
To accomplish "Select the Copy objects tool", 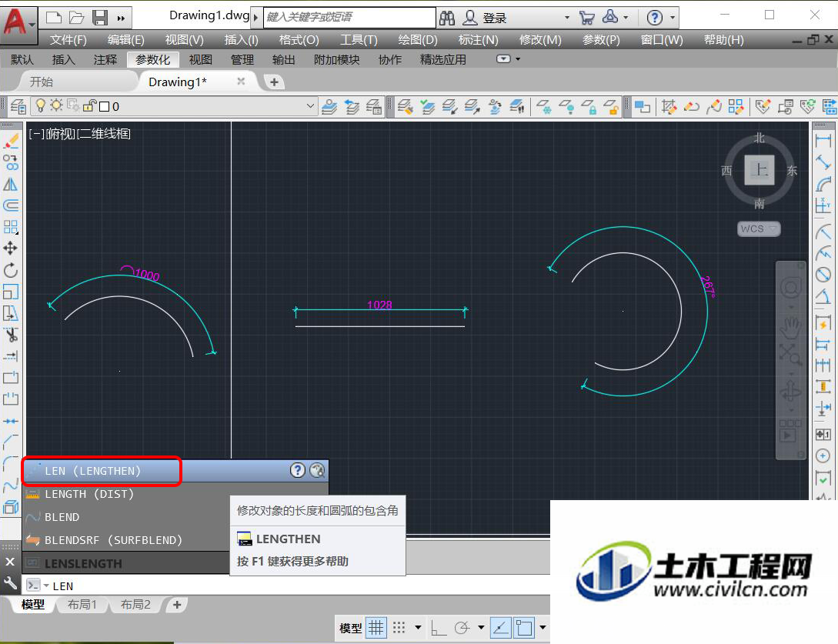I will (11, 162).
